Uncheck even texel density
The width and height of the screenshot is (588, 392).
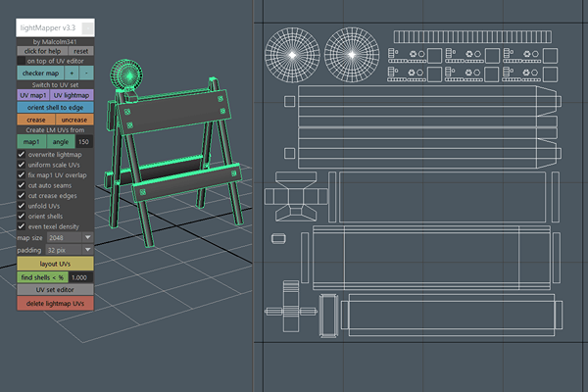click(x=23, y=226)
